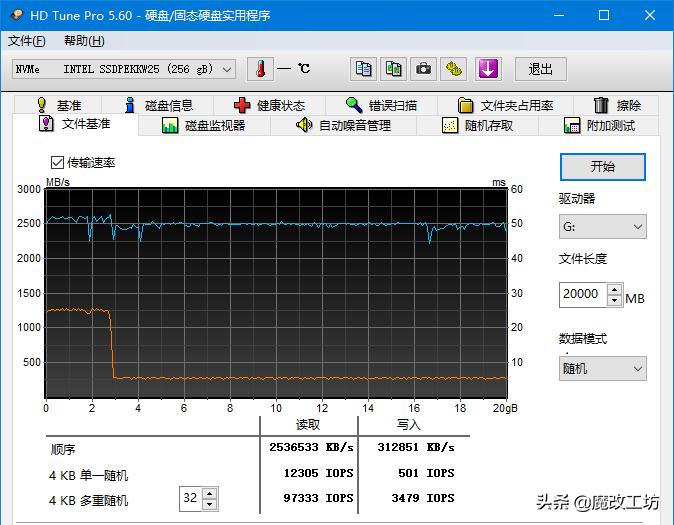Open the 帮助(H) menu
674x525 pixels.
pyautogui.click(x=84, y=41)
